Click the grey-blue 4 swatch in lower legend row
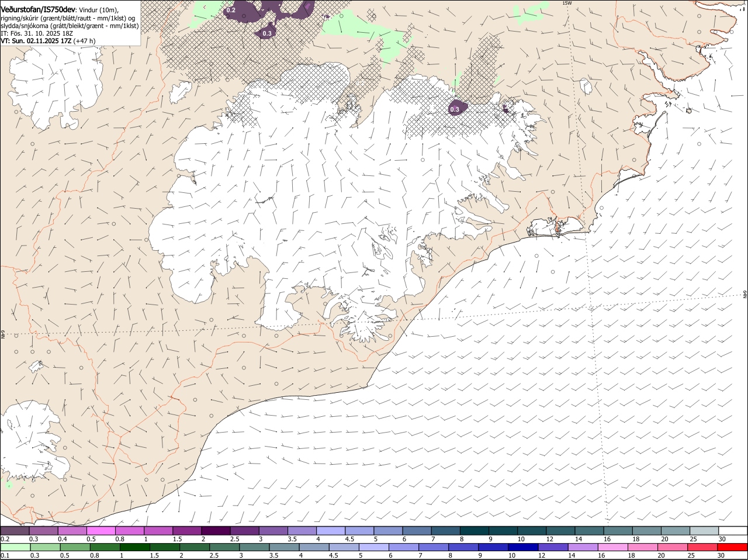The width and height of the screenshot is (748, 560). (x=314, y=547)
